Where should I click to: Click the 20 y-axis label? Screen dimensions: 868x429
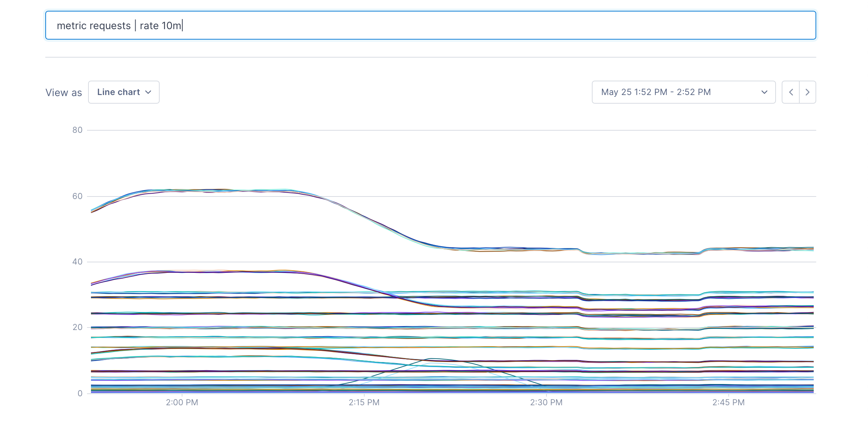pos(77,327)
